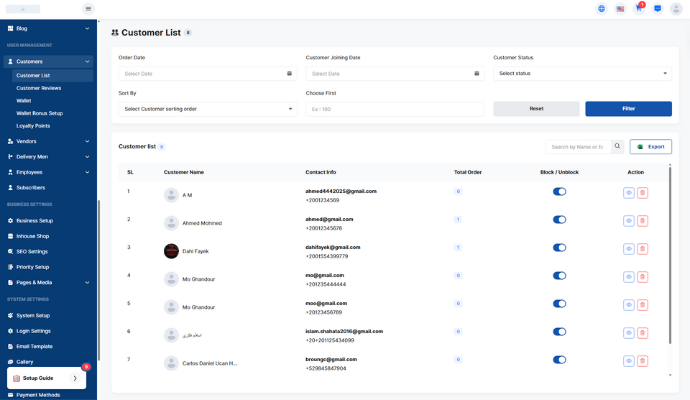Open the Sort By customer sorting dropdown
This screenshot has height=400, width=690.
pyautogui.click(x=207, y=109)
